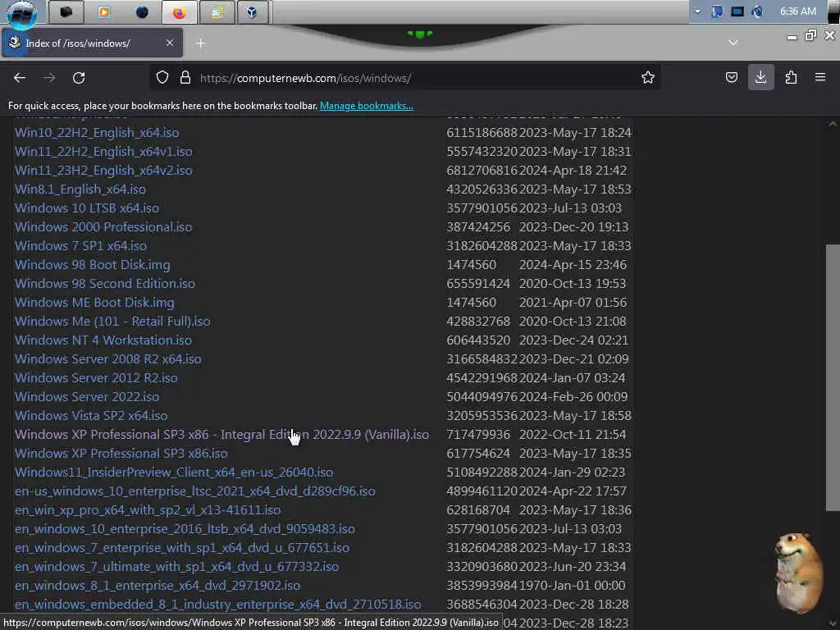Viewport: 840px width, 630px height.
Task: Go back to the previous page
Action: pyautogui.click(x=20, y=78)
